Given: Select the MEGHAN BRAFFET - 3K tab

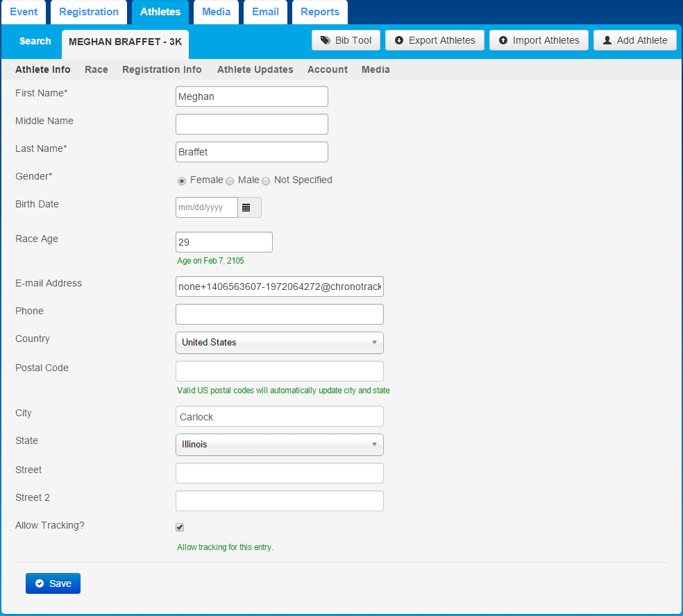Looking at the screenshot, I should (x=125, y=42).
